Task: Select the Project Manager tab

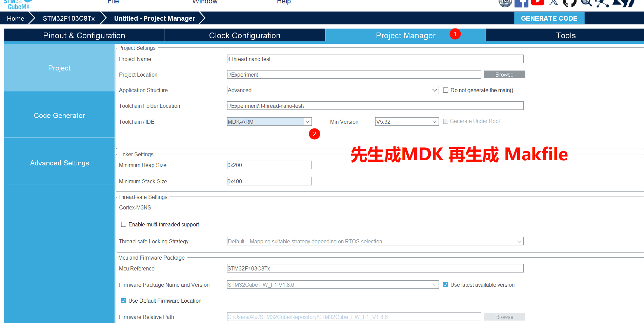Action: click(405, 35)
